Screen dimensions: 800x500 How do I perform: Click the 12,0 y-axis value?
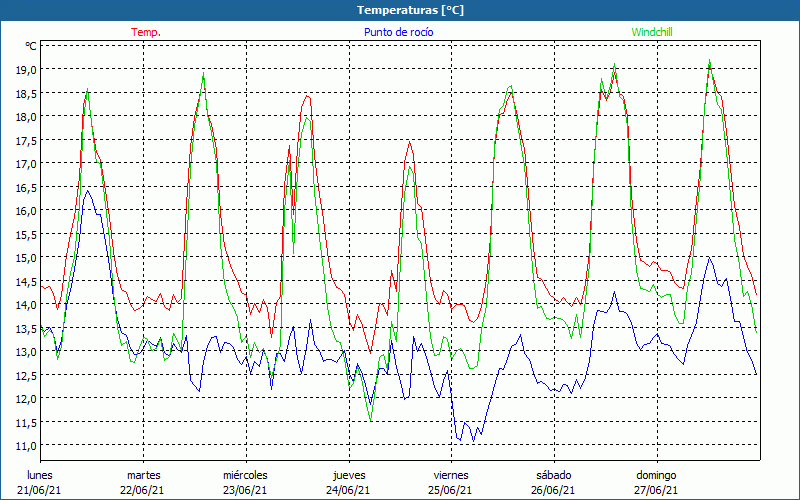(x=26, y=398)
